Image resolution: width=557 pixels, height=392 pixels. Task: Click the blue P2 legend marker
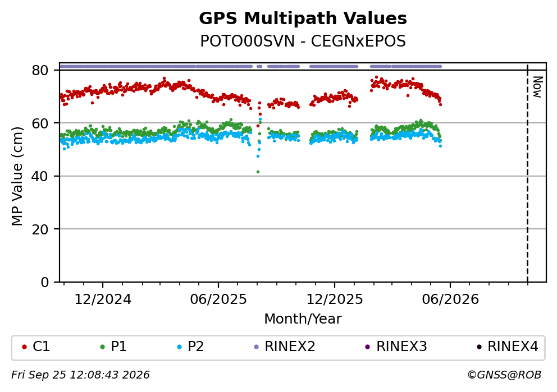[179, 347]
